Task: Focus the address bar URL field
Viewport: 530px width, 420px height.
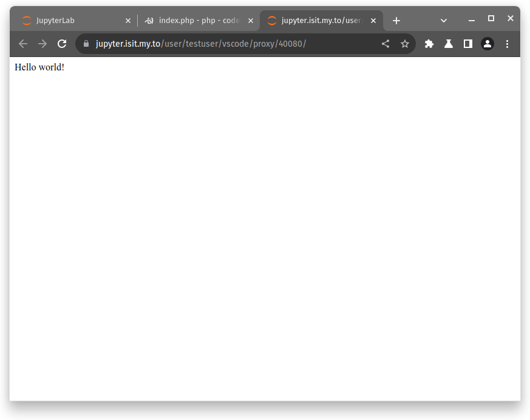Action: (231, 44)
